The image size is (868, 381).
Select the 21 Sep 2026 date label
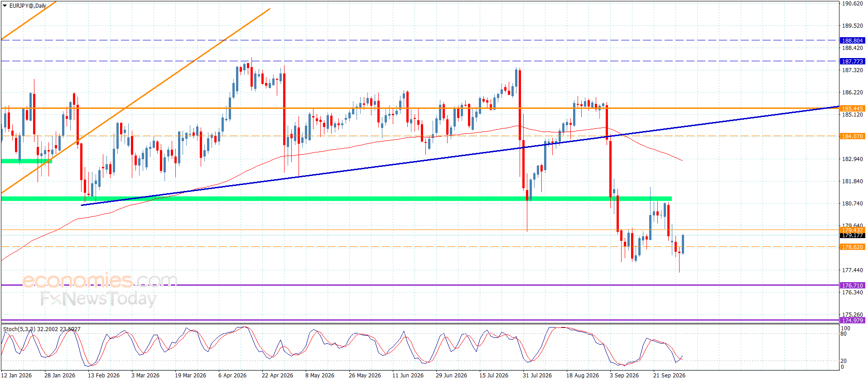tap(669, 375)
